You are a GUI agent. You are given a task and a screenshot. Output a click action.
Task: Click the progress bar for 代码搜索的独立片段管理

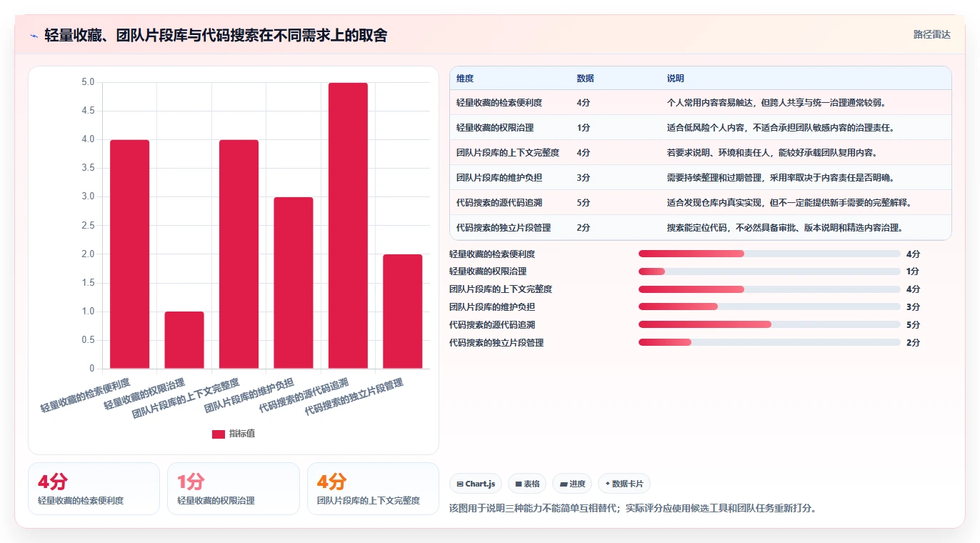[769, 342]
